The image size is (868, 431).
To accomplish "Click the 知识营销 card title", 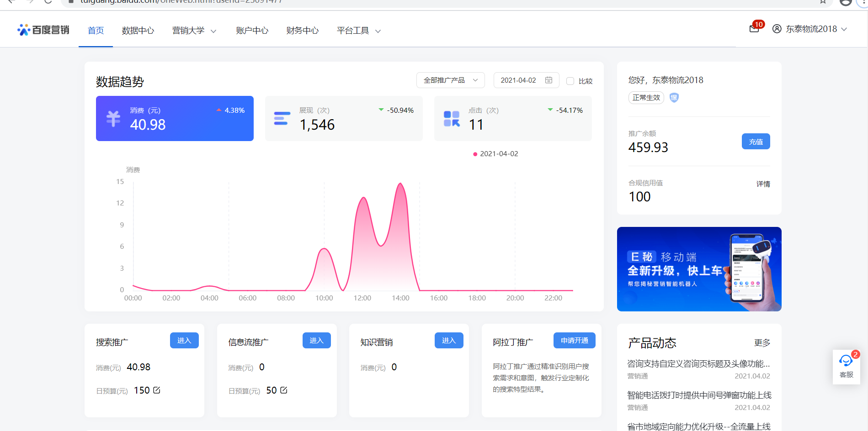I will (377, 342).
